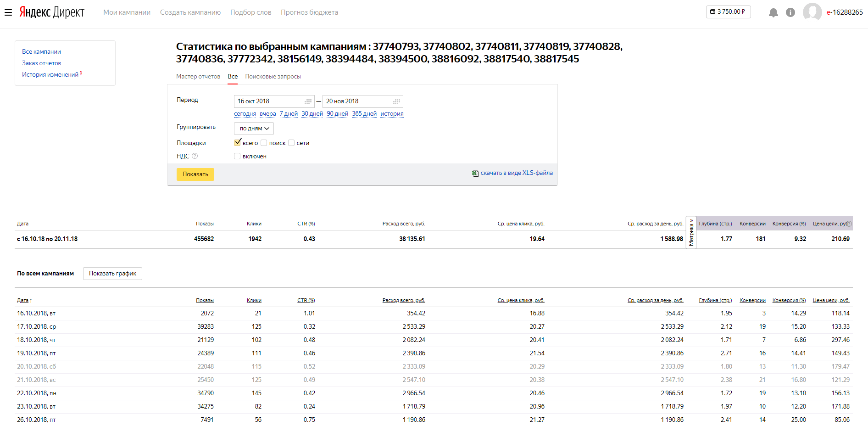The height and width of the screenshot is (426, 868).
Task: Set period to 365 дней
Action: click(x=364, y=114)
